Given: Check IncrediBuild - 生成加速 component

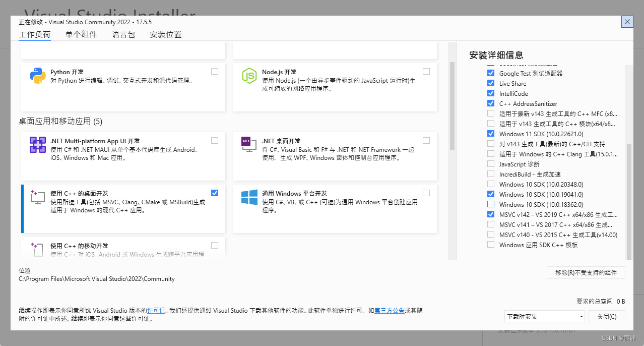Looking at the screenshot, I should click(491, 174).
